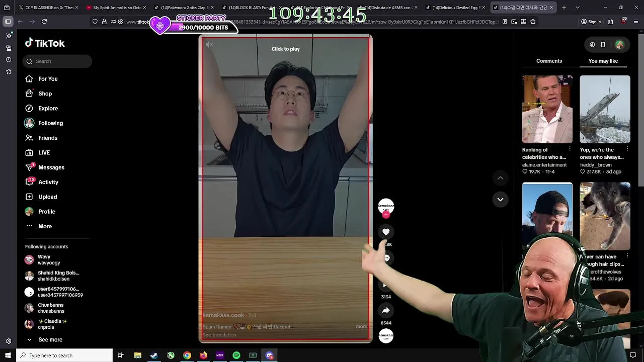
Task: Open the Shahid King Bolsen account
Action: point(52,276)
